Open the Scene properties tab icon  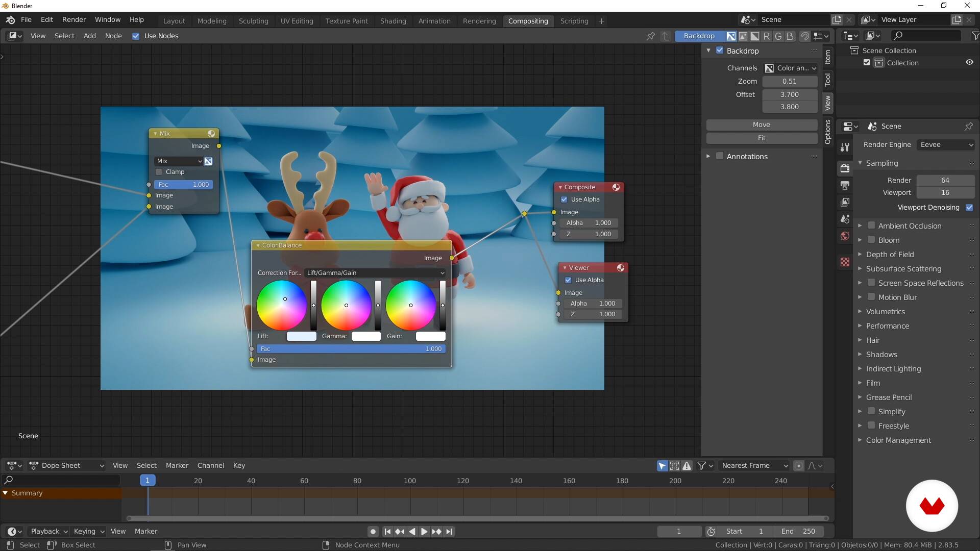pyautogui.click(x=845, y=219)
